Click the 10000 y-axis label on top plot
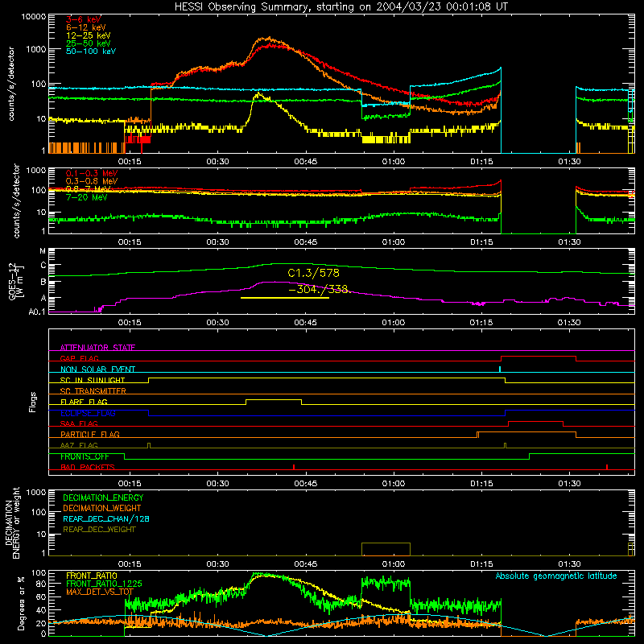 (34, 17)
